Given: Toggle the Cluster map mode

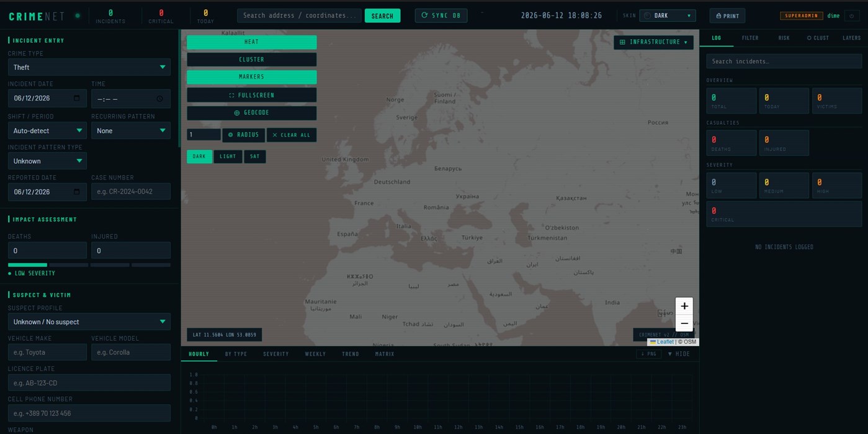Looking at the screenshot, I should click(x=251, y=60).
